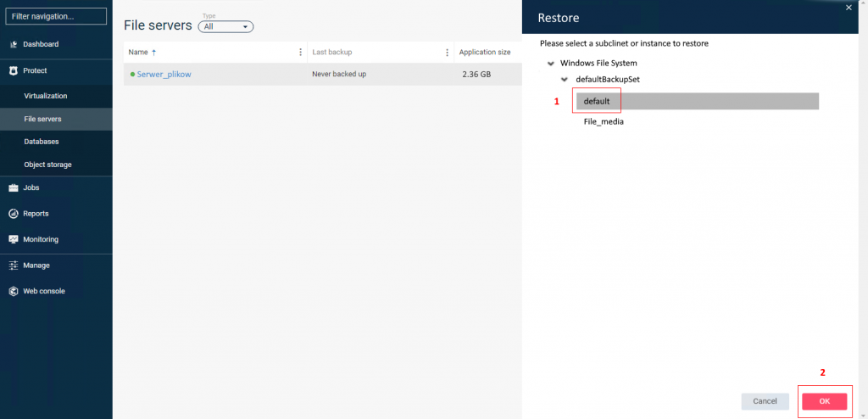Click the Protect shield icon

pyautogui.click(x=14, y=71)
